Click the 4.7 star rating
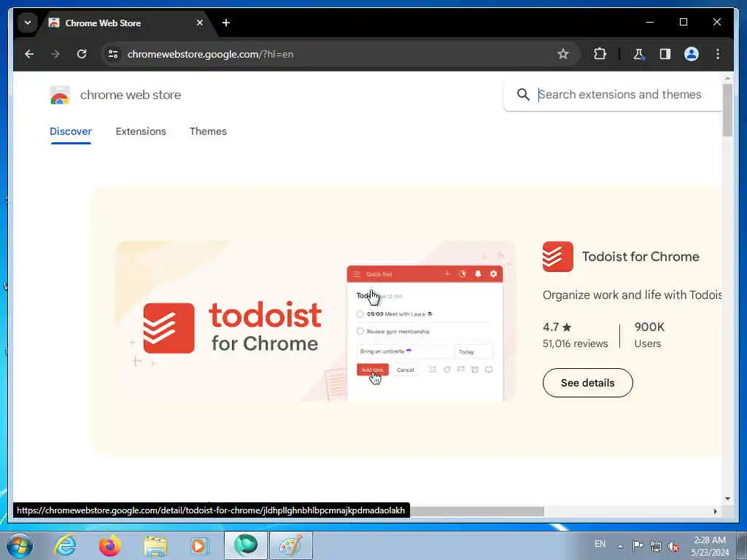Screen dimensions: 747x560 point(557,327)
